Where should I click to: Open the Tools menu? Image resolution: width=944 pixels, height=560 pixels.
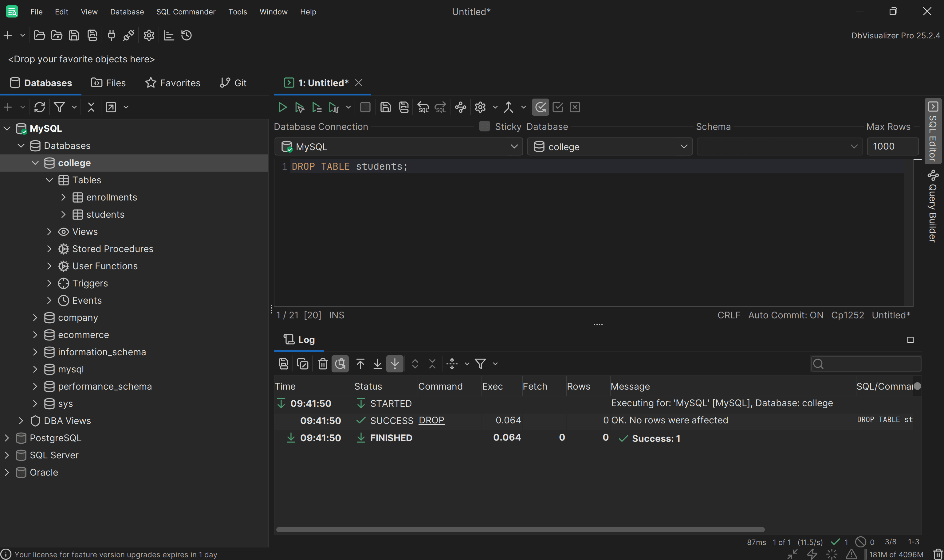coord(238,12)
